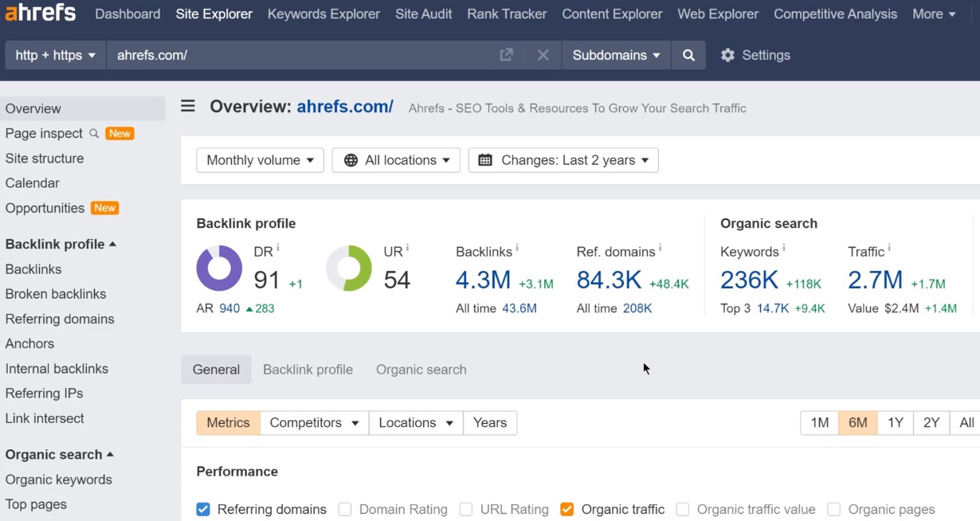Screen dimensions: 980x521
Task: Go to Dashboard in top navigation
Action: click(x=127, y=14)
